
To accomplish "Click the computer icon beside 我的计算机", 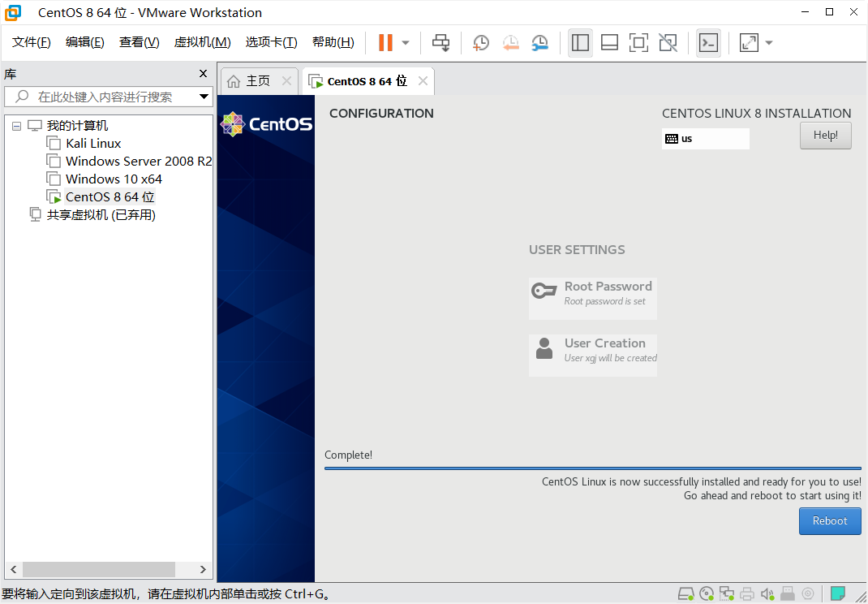I will [35, 126].
